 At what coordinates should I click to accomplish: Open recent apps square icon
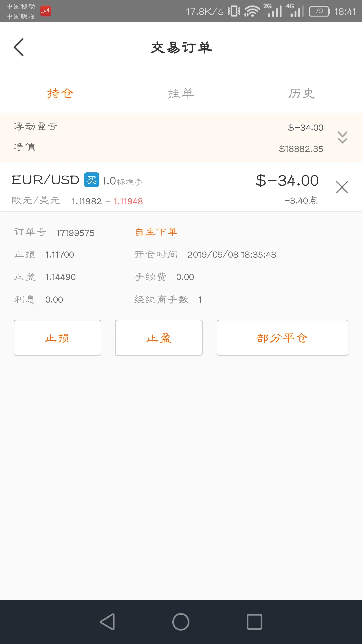tap(254, 622)
